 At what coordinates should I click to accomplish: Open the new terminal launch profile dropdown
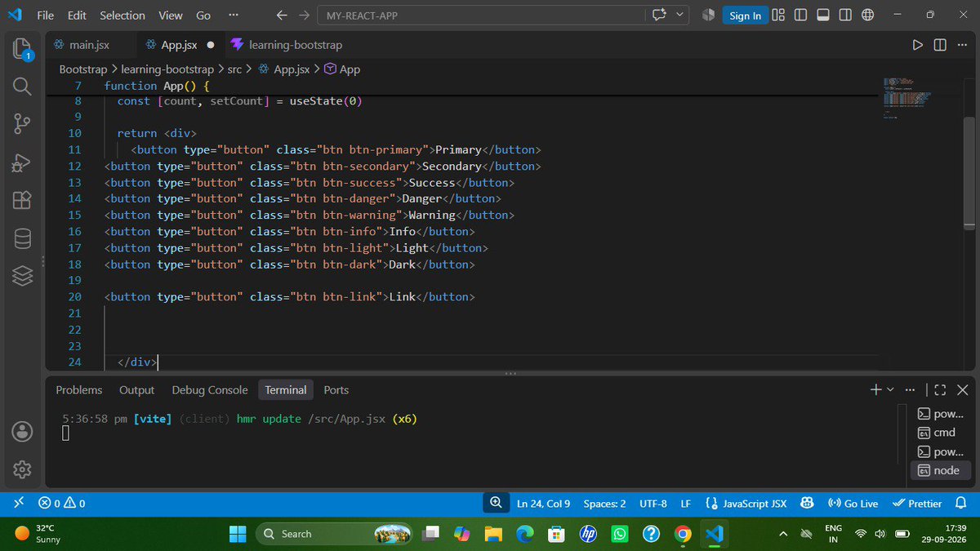[x=890, y=390]
